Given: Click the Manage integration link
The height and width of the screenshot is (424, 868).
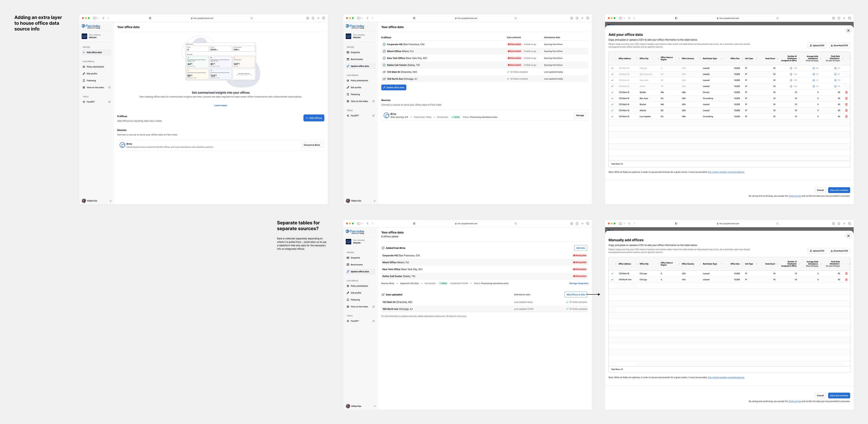Looking at the screenshot, I should pos(579,283).
